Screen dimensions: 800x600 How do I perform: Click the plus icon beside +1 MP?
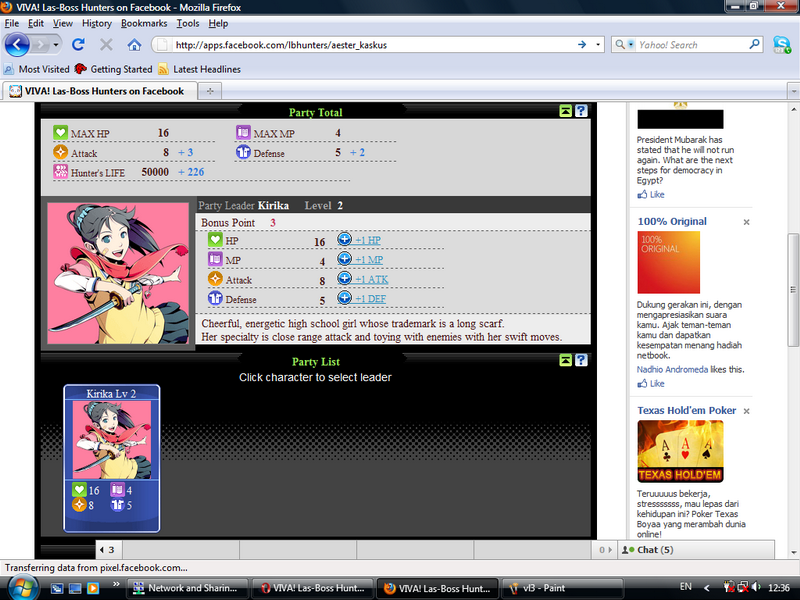point(344,259)
